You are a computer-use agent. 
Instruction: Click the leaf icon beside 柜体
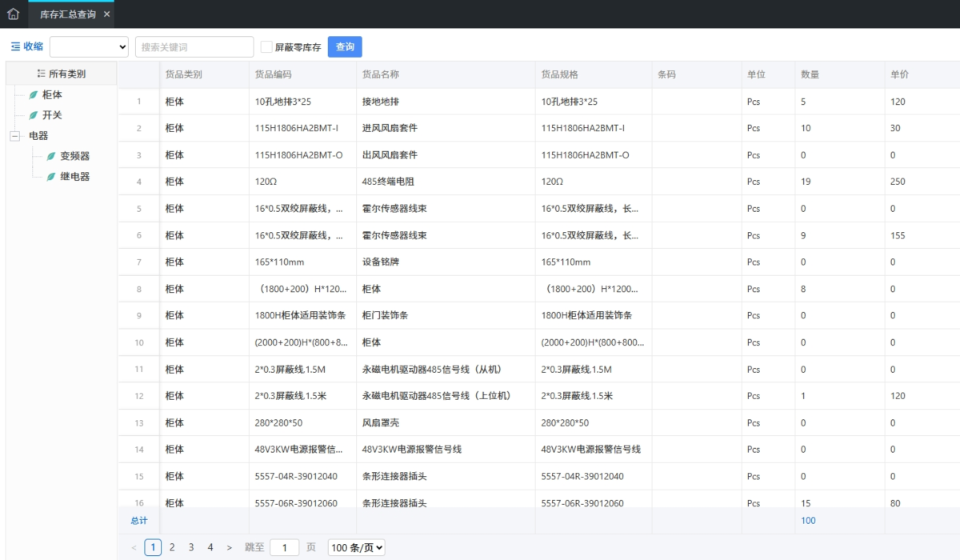(33, 94)
